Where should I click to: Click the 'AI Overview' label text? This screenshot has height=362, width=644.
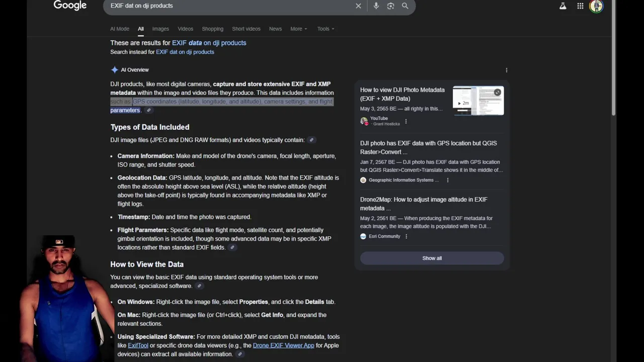[x=135, y=70]
